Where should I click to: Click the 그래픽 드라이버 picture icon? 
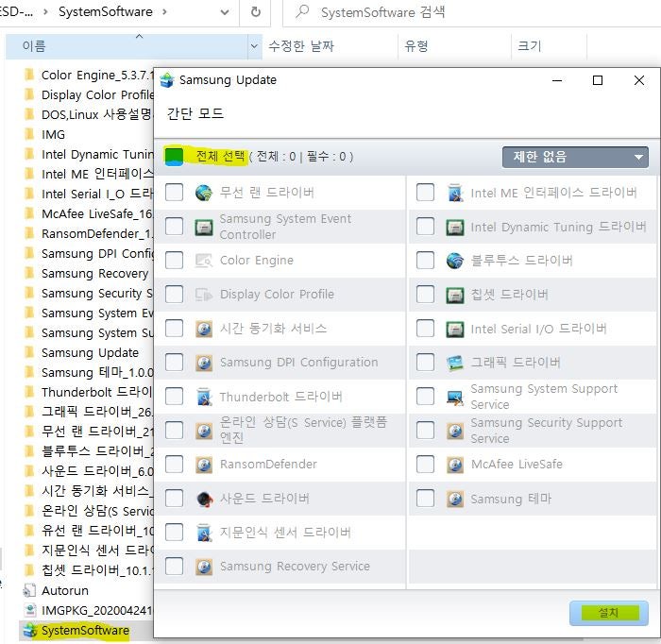pos(455,363)
